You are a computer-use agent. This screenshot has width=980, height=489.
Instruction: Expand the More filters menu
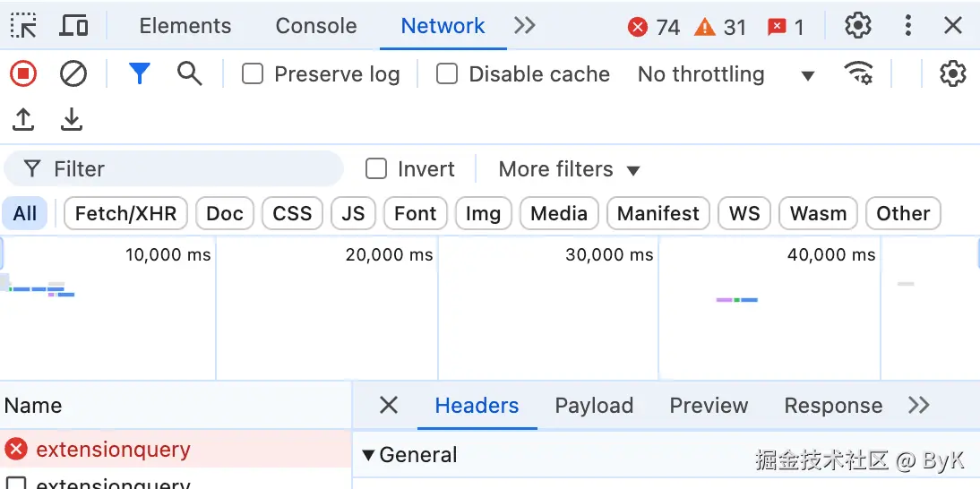tap(569, 169)
